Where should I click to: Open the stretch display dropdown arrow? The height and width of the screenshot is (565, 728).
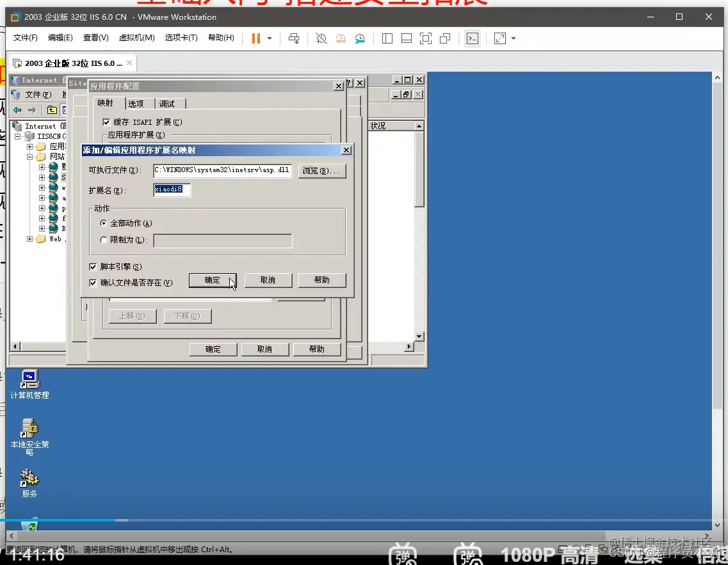[514, 38]
